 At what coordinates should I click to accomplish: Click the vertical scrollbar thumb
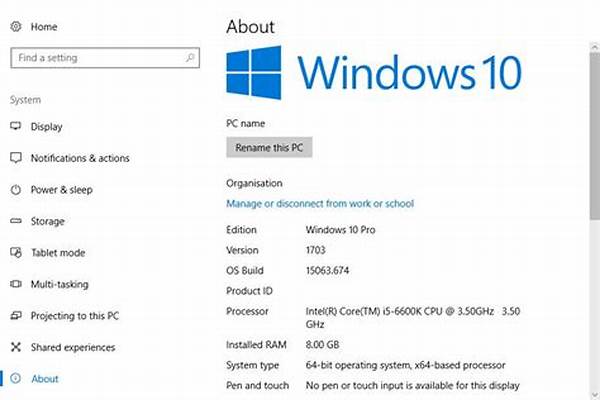coord(594,136)
